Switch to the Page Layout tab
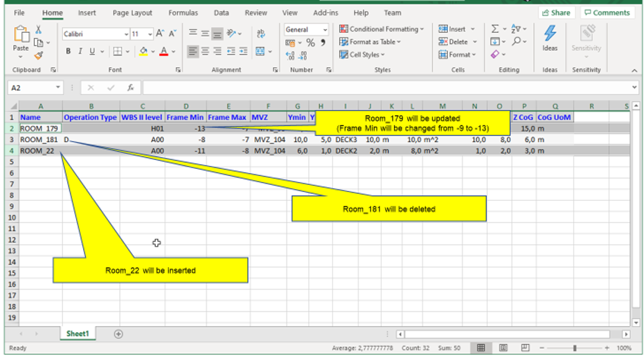The height and width of the screenshot is (358, 644). click(132, 12)
